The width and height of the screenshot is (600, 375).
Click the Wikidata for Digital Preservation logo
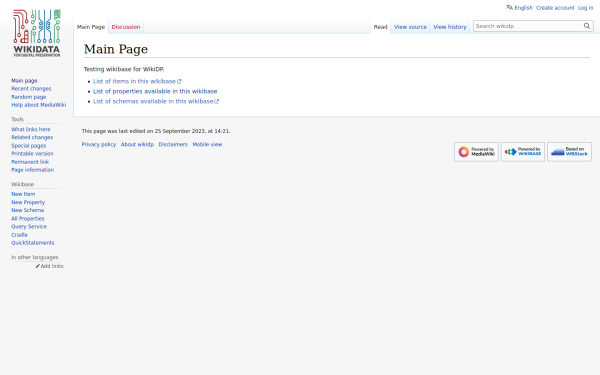click(37, 34)
